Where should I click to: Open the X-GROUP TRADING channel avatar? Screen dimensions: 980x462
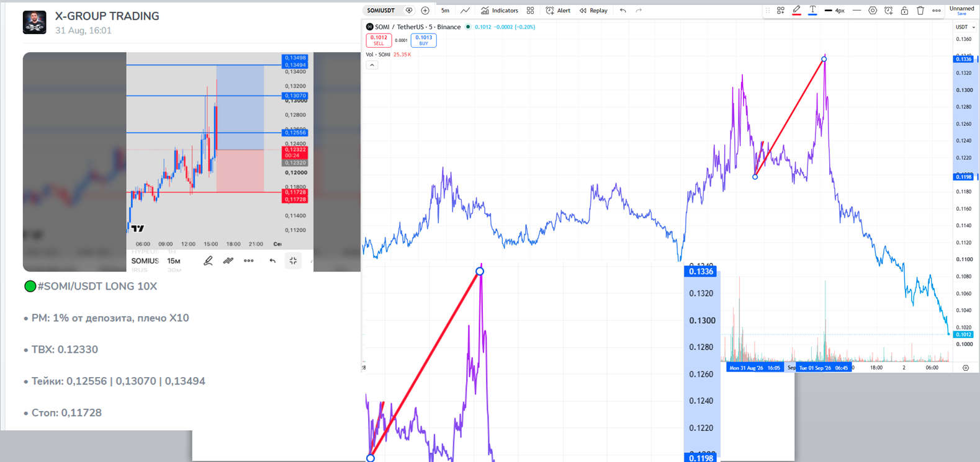[x=35, y=22]
